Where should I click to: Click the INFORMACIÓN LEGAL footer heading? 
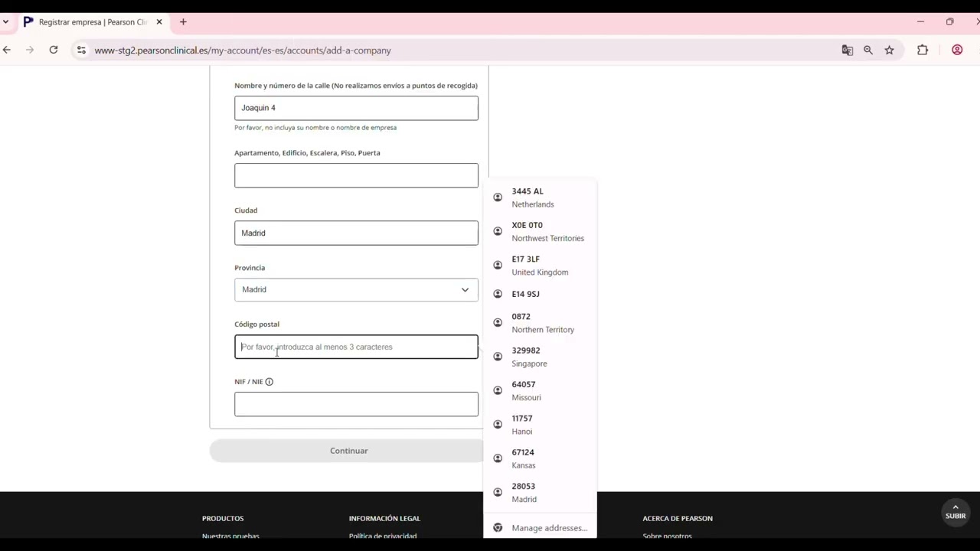click(x=384, y=518)
